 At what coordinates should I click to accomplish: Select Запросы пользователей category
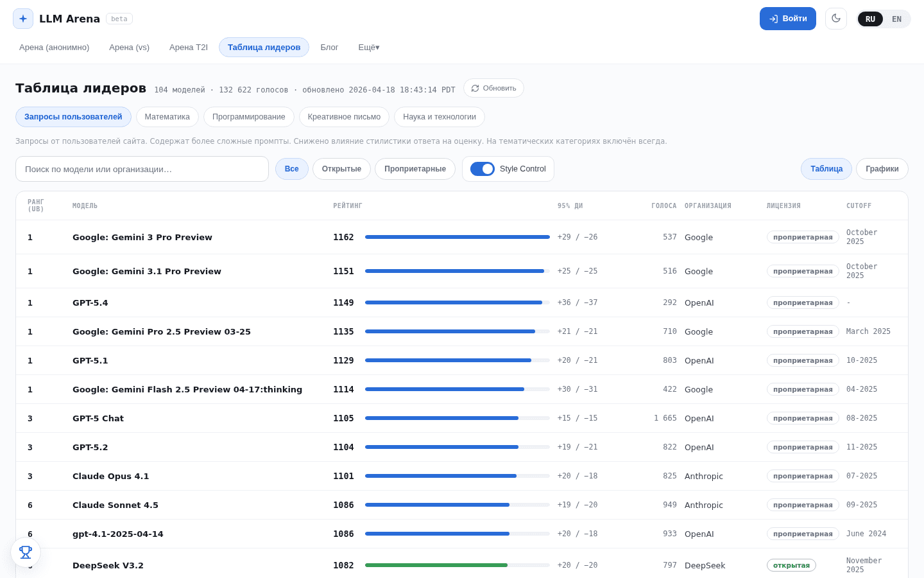(73, 117)
